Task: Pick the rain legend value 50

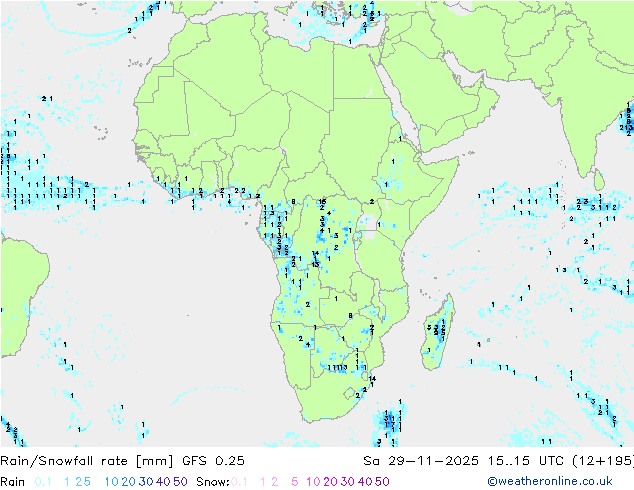Action: point(180,482)
